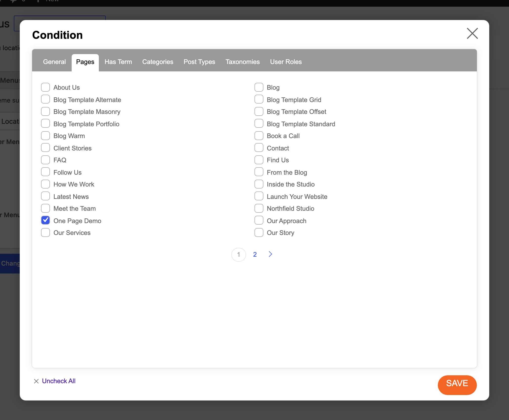Enable the Blog checkbox
509x420 pixels.
(x=259, y=87)
